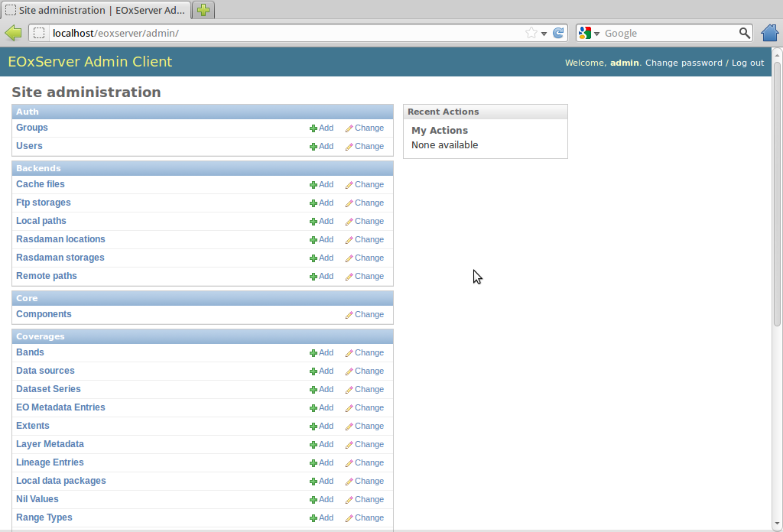
Task: Click the reload page icon
Action: click(558, 33)
